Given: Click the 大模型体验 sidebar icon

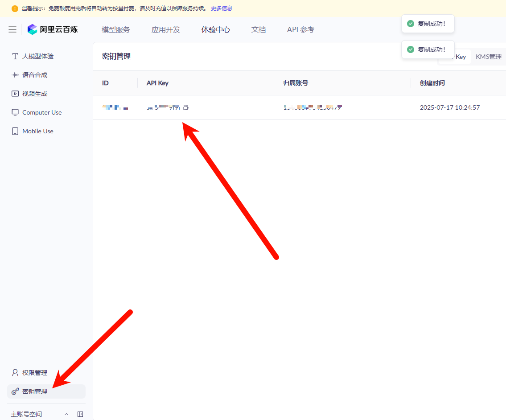Looking at the screenshot, I should (x=15, y=56).
